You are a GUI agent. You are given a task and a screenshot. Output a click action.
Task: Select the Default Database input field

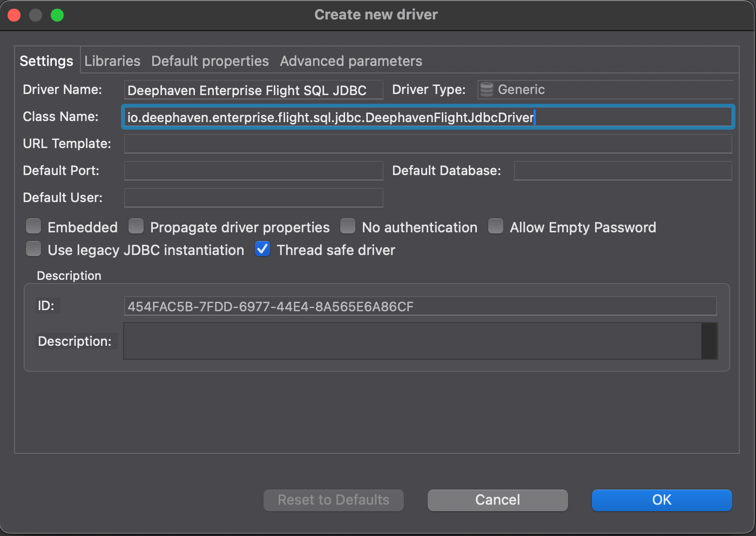coord(623,171)
